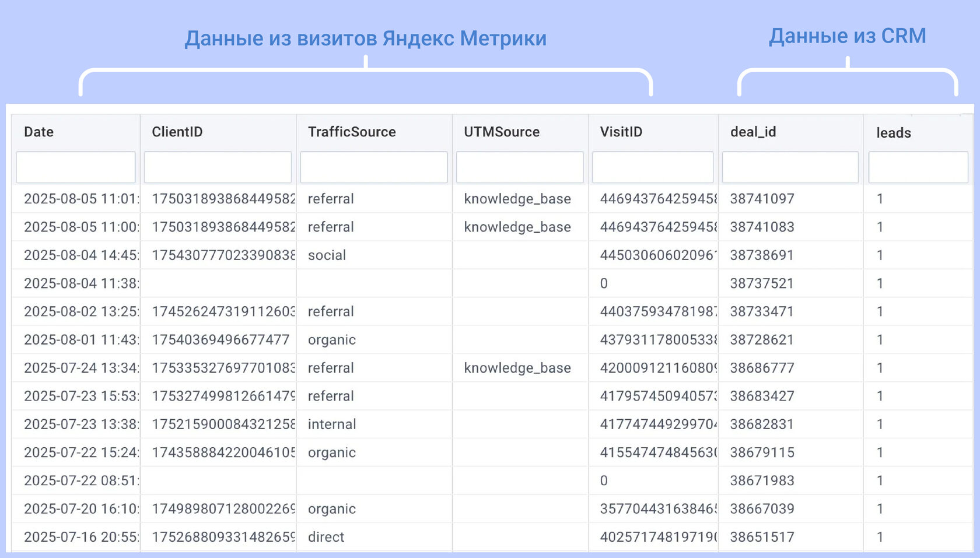This screenshot has height=558, width=980.
Task: Click the deal_id filter field
Action: click(x=790, y=167)
